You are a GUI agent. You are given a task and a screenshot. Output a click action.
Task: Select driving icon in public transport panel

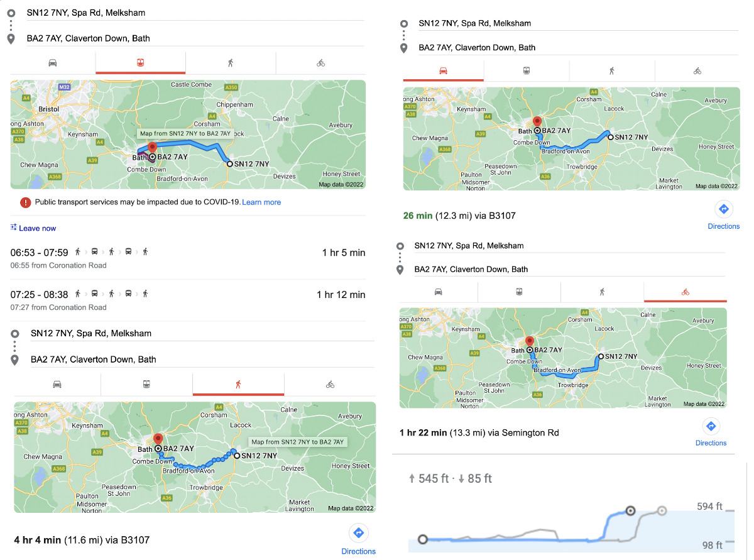click(53, 63)
